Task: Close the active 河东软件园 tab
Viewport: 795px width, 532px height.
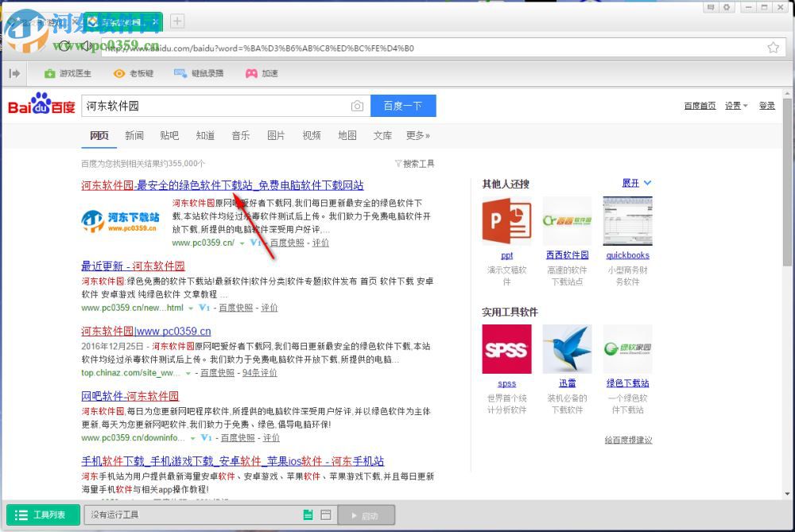Action: (x=156, y=21)
